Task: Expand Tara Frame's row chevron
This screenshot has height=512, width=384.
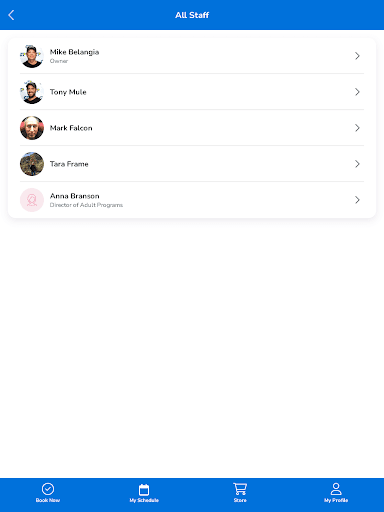Action: coord(357,164)
